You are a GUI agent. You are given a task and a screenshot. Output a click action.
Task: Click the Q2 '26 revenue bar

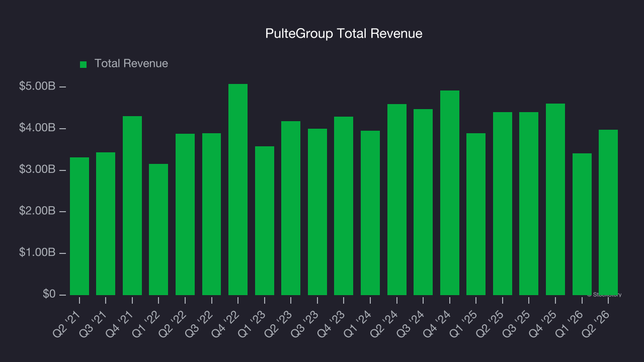(608, 212)
